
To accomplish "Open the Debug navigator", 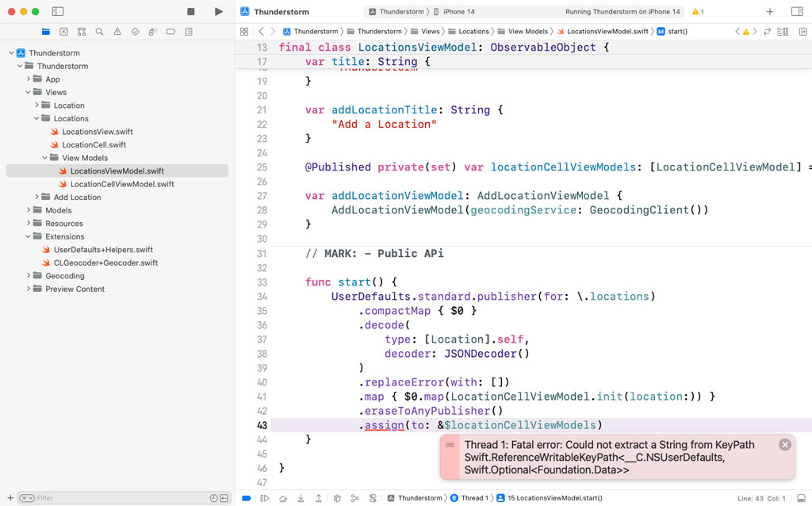I will (152, 31).
